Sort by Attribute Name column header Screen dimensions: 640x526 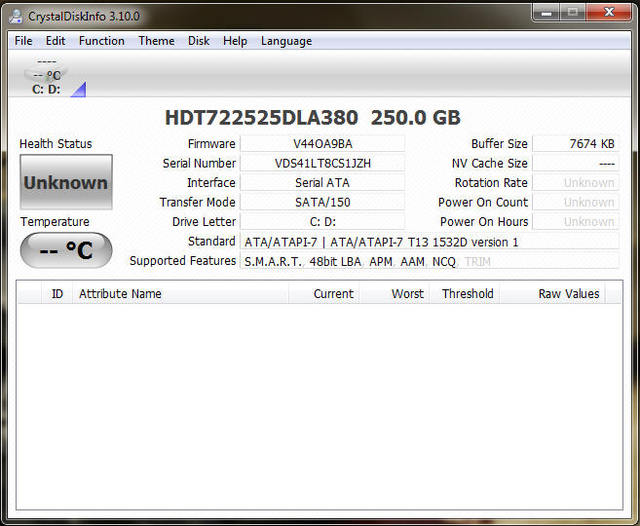coord(180,294)
